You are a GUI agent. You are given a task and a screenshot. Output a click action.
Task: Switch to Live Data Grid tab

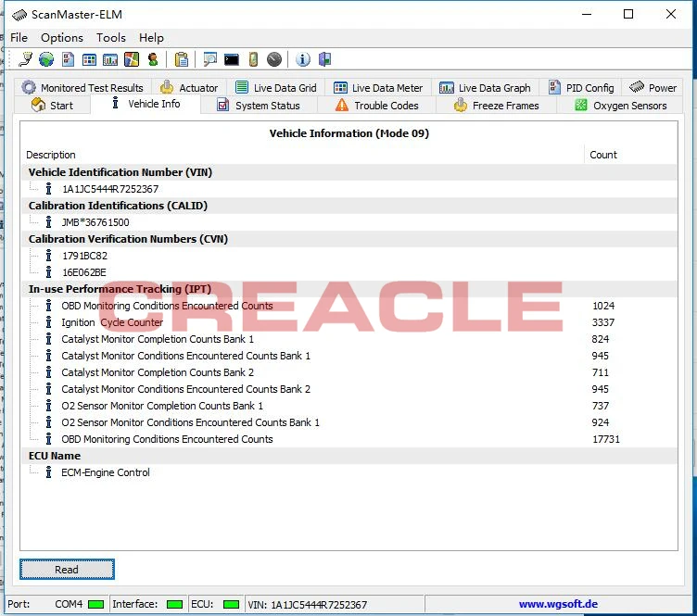[x=275, y=87]
